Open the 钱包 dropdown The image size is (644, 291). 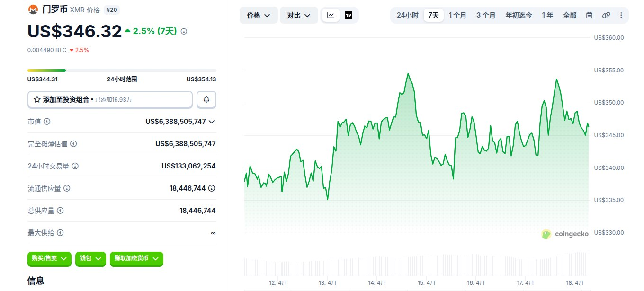click(x=90, y=258)
